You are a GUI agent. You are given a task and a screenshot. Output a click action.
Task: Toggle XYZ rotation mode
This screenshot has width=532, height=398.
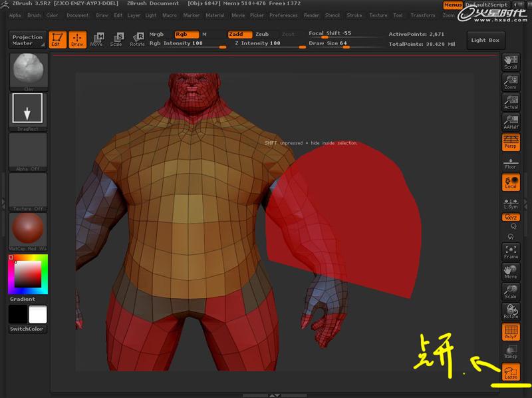point(511,218)
